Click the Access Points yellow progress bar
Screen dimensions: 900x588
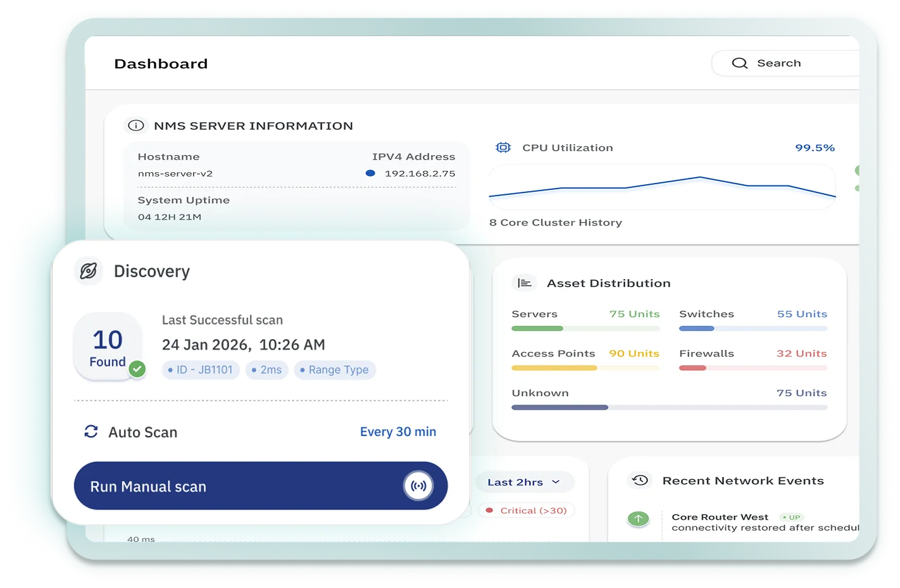tap(585, 368)
